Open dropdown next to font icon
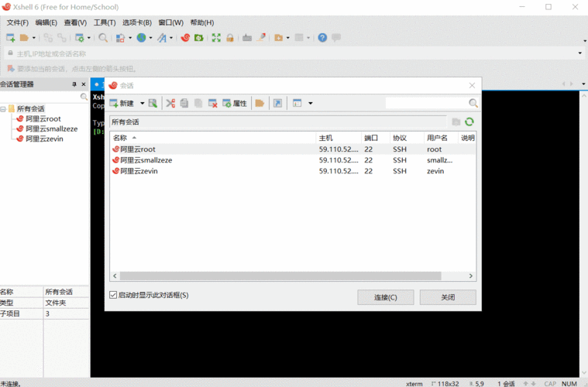Image resolution: width=588 pixels, height=387 pixels. 171,37
